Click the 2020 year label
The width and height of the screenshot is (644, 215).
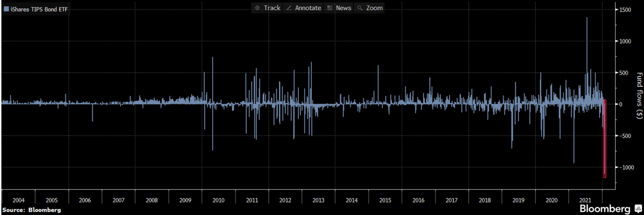[x=552, y=200]
